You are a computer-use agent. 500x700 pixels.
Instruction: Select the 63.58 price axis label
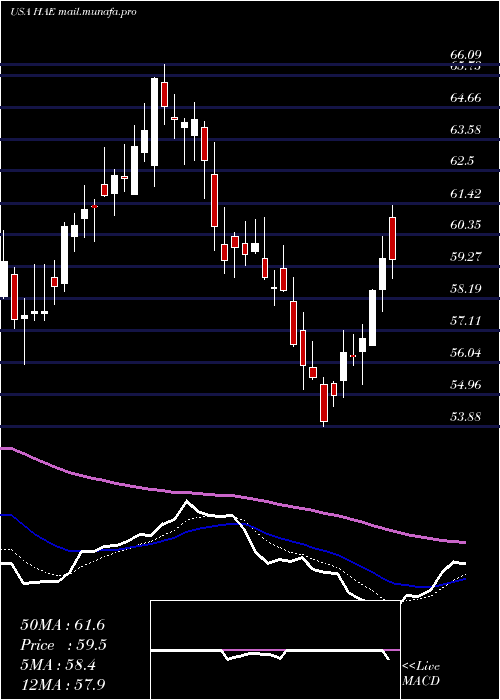coord(466,130)
